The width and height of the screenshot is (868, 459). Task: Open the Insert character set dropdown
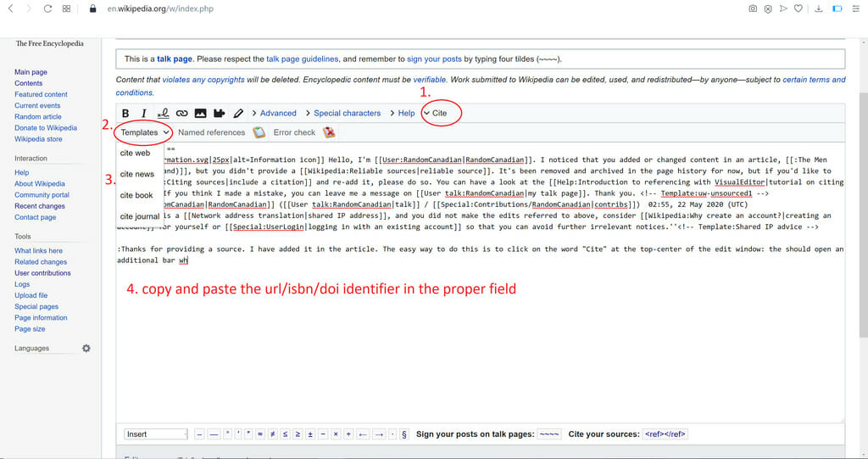(x=156, y=434)
